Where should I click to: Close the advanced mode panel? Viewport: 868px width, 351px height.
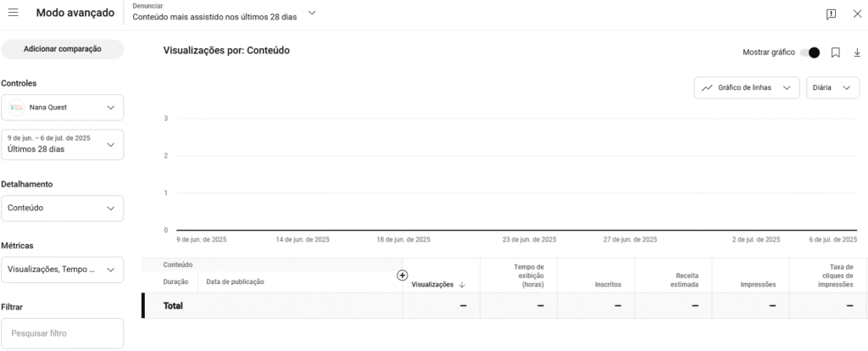(856, 14)
